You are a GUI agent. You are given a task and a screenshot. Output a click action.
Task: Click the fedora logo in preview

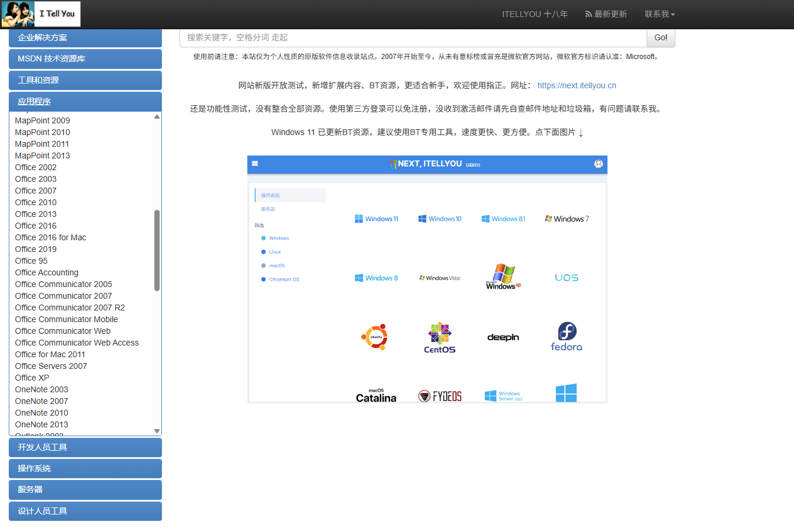[x=567, y=336]
